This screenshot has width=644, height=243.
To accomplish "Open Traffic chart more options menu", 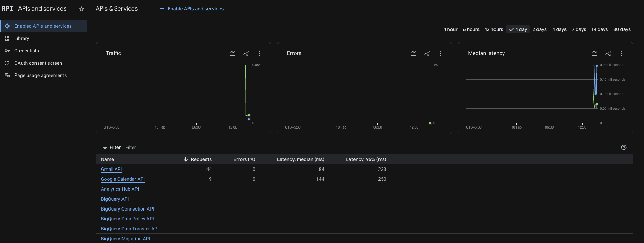I will point(260,53).
